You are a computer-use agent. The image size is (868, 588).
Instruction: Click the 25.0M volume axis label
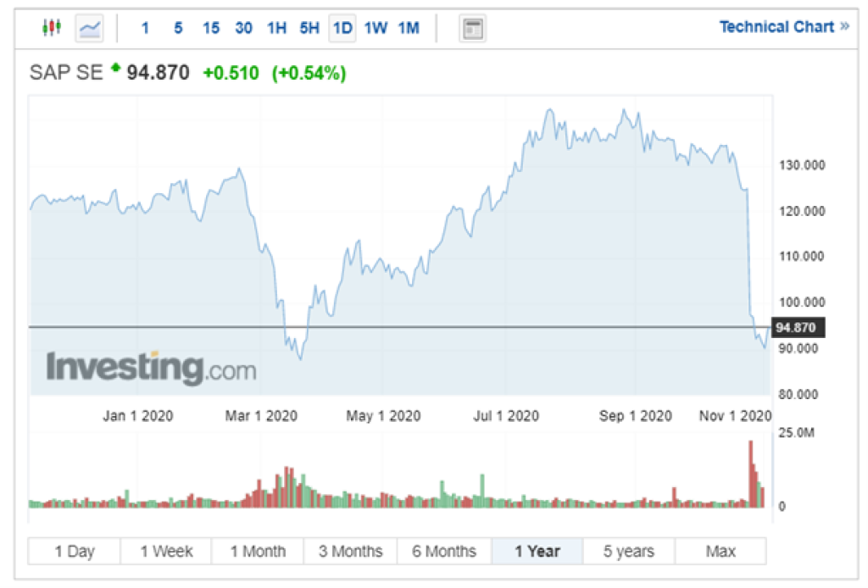(x=797, y=433)
